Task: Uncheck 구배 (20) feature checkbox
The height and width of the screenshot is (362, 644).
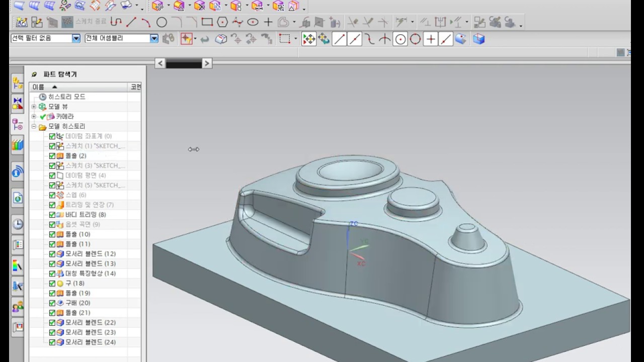Action: coord(52,303)
